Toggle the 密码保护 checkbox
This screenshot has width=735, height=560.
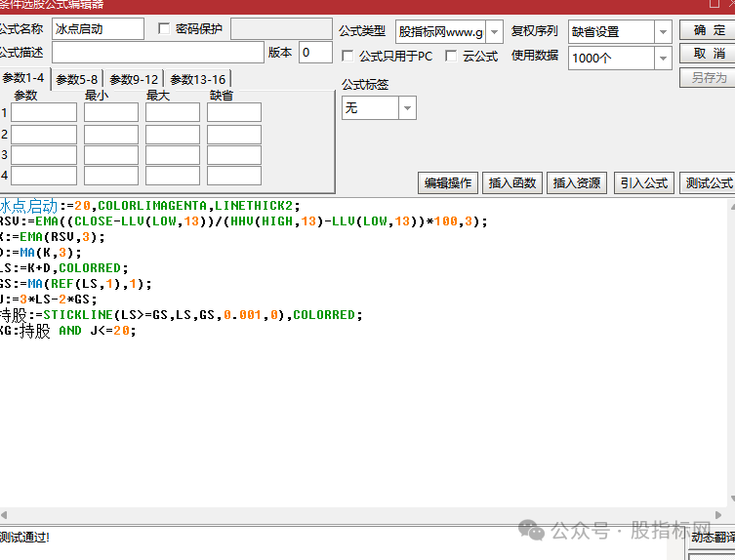[164, 28]
